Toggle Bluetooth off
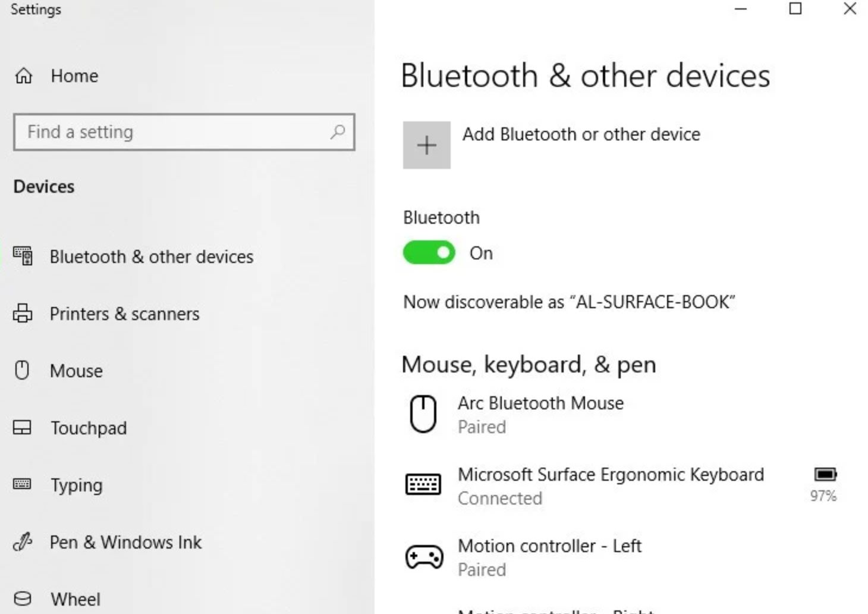Image resolution: width=868 pixels, height=614 pixels. point(429,252)
